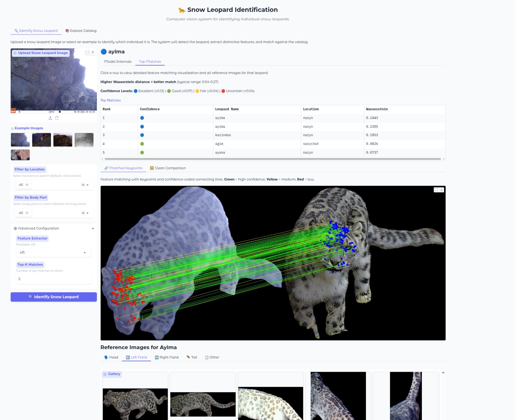Remove 'all' tag from Filter by Location
Image resolution: width=515 pixels, height=420 pixels.
pos(27,185)
